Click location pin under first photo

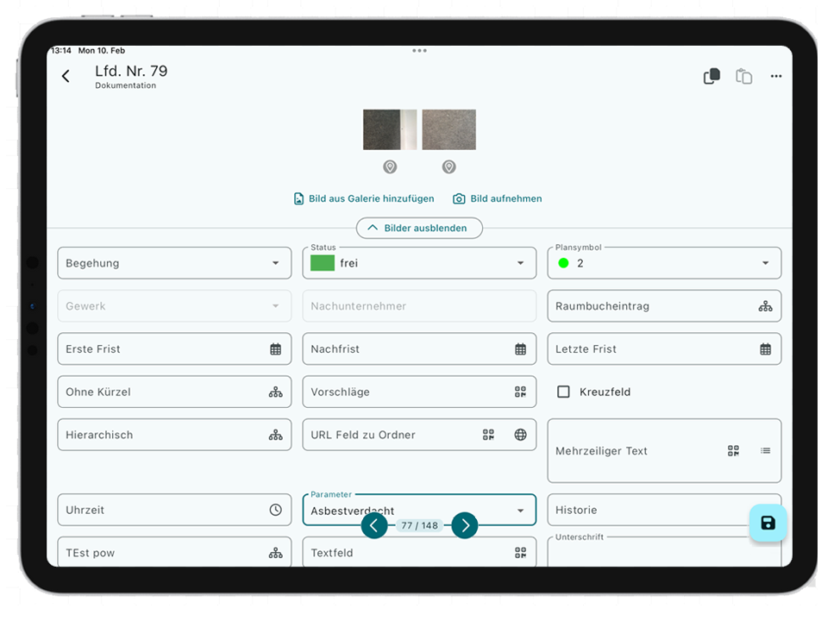390,166
